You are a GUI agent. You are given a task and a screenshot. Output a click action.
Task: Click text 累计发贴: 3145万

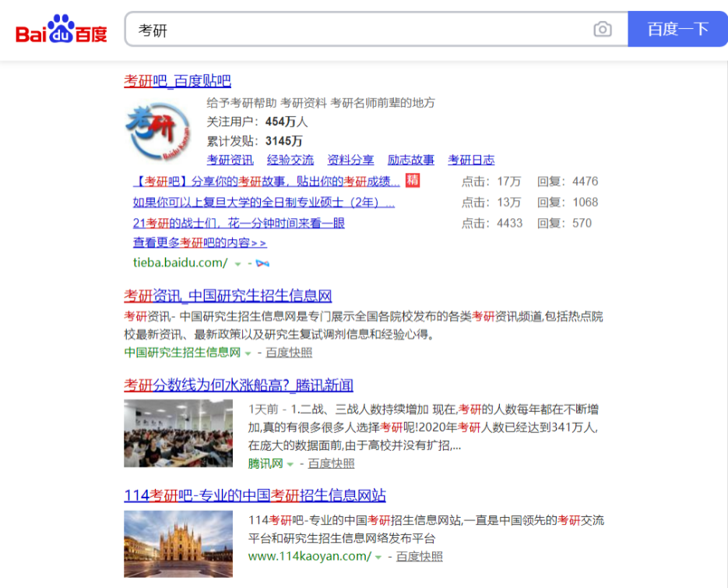tap(255, 141)
